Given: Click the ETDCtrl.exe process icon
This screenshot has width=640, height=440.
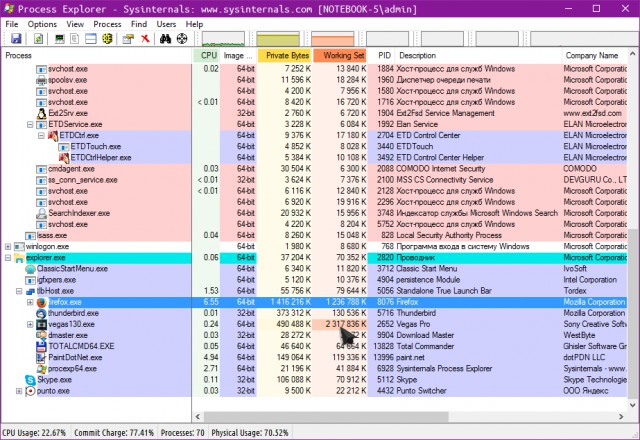Looking at the screenshot, I should click(x=53, y=136).
